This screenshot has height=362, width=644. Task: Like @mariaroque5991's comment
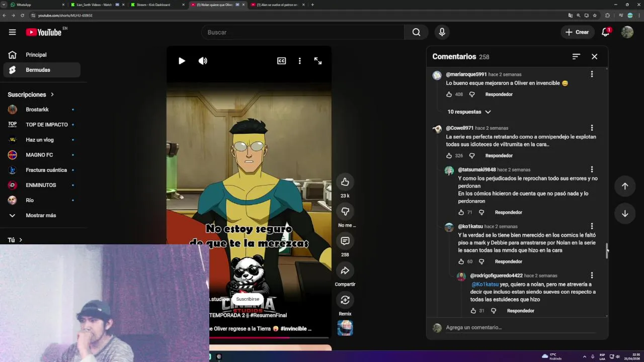tap(449, 94)
